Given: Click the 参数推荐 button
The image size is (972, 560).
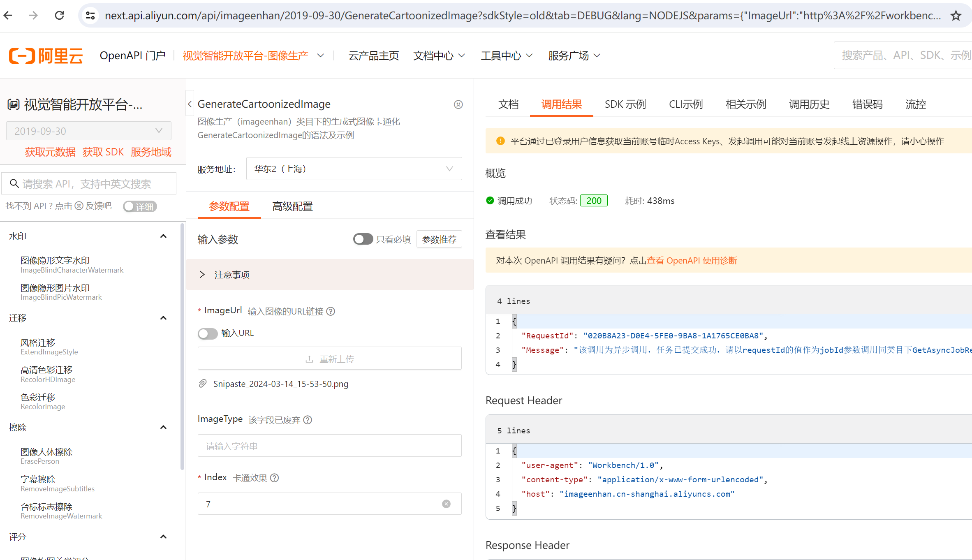Looking at the screenshot, I should pos(439,239).
